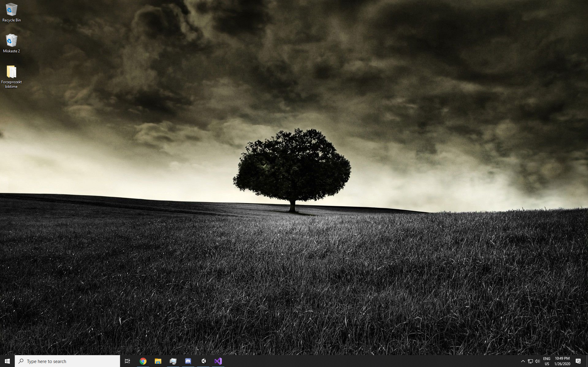588x367 pixels.
Task: Open the volume control tray icon
Action: (x=537, y=361)
